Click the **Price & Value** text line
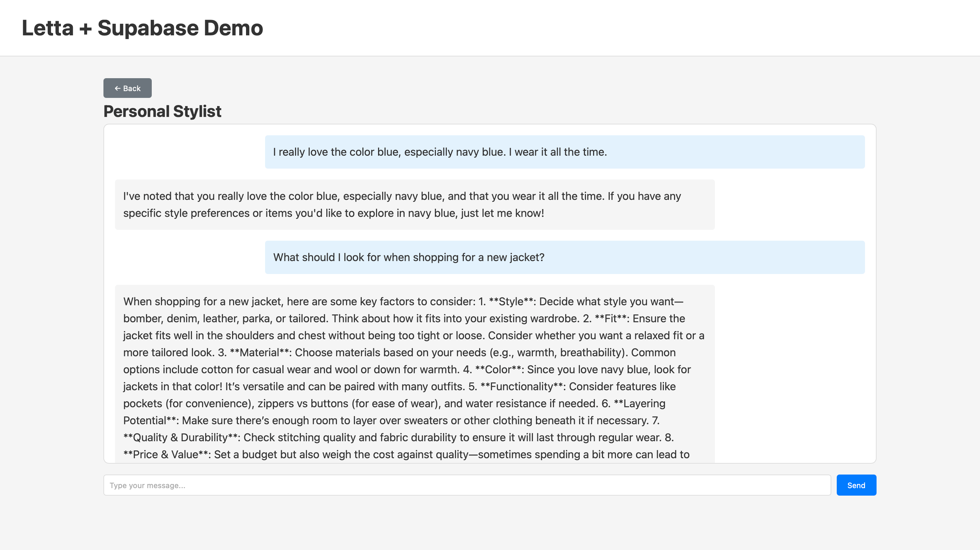Image resolution: width=980 pixels, height=550 pixels. pyautogui.click(x=165, y=454)
